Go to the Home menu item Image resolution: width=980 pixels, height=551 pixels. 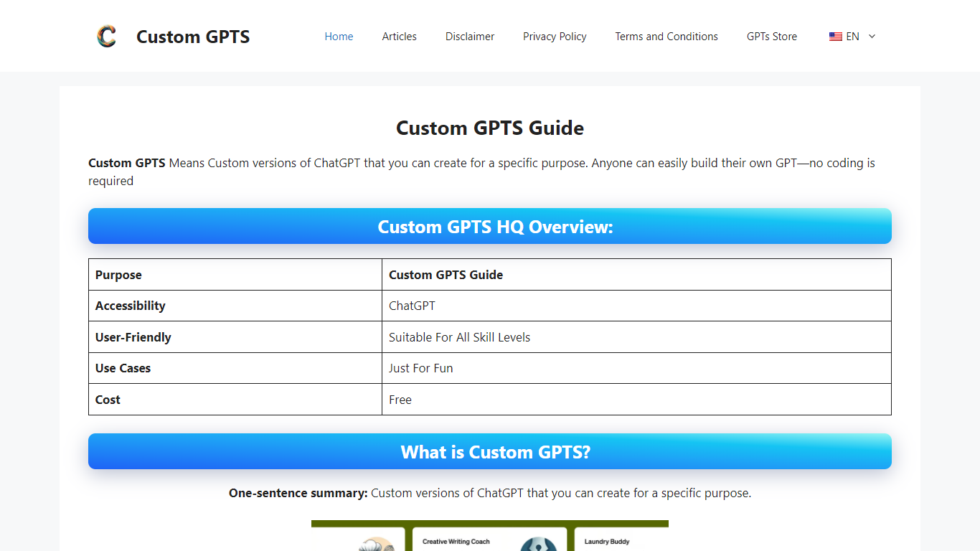339,37
